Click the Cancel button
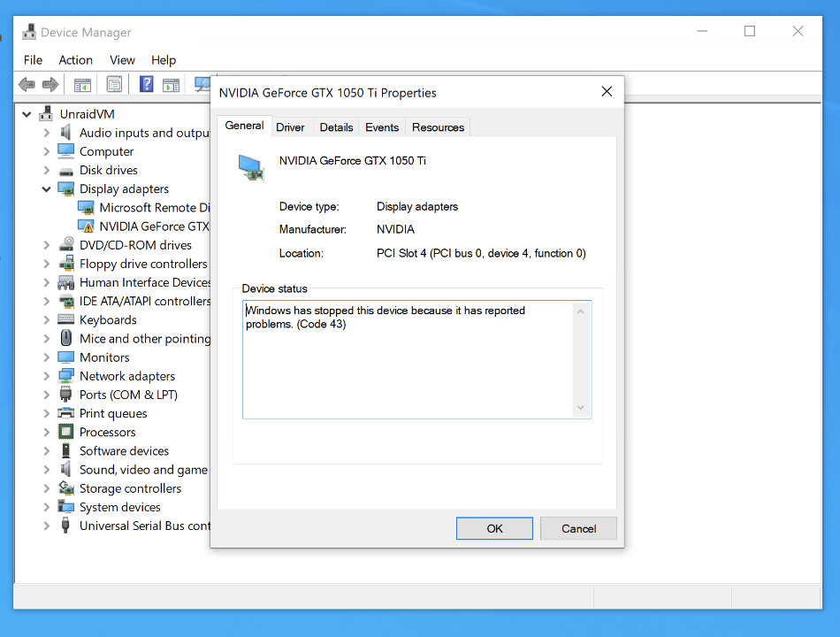 click(578, 528)
